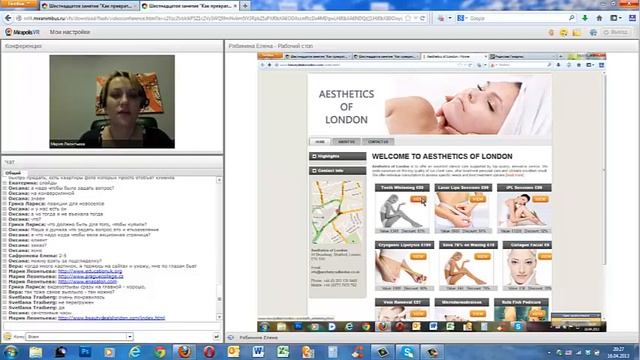The image size is (640, 360).
Task: Open Excel from the taskbar
Action: (283, 352)
